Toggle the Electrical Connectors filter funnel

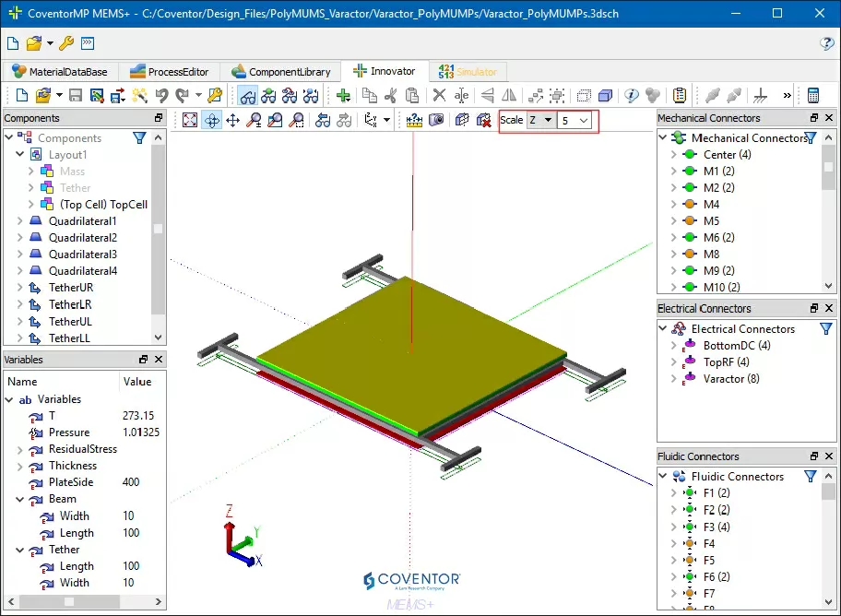coord(826,328)
